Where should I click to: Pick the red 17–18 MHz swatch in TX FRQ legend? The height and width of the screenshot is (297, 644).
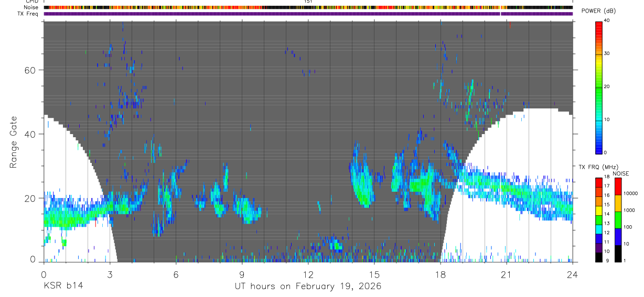click(598, 182)
